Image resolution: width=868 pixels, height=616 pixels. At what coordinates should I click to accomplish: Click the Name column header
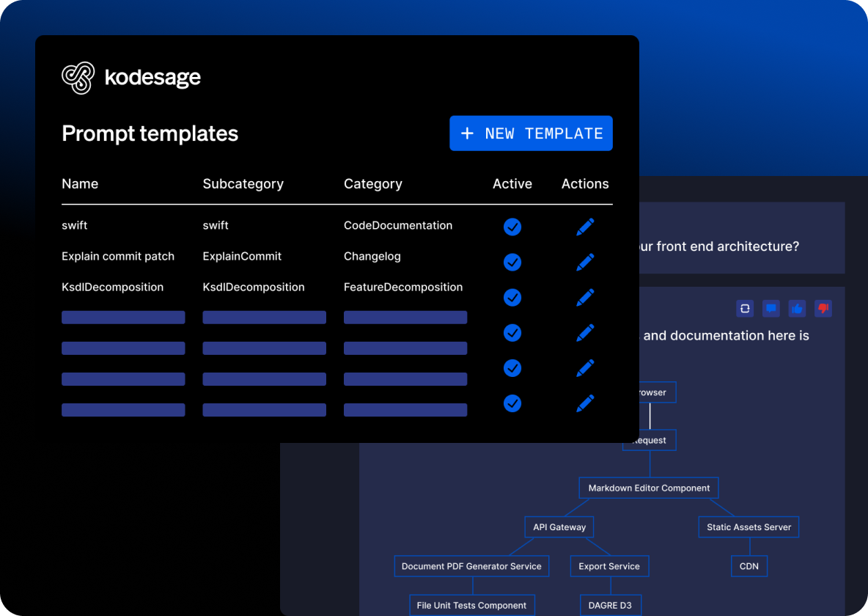click(x=80, y=184)
